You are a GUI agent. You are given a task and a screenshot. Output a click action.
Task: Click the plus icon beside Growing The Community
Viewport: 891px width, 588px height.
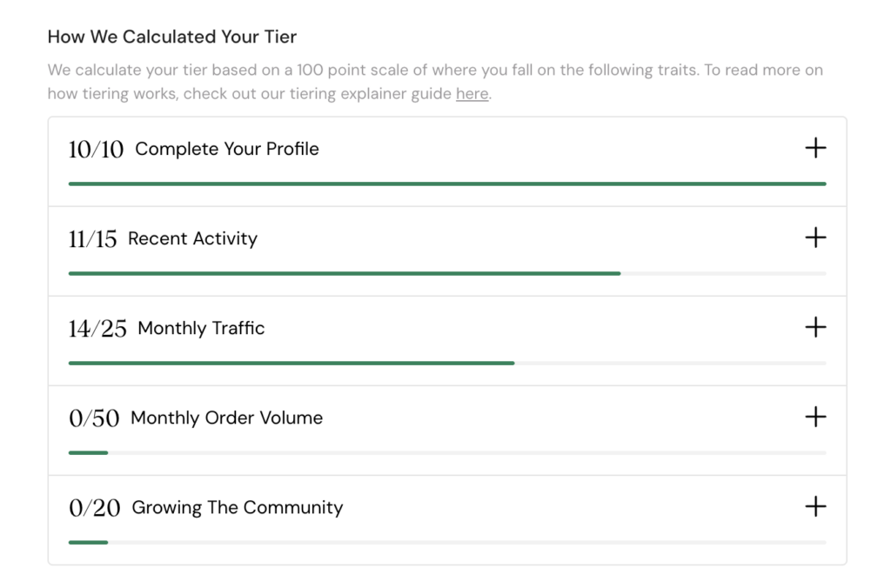pos(815,506)
